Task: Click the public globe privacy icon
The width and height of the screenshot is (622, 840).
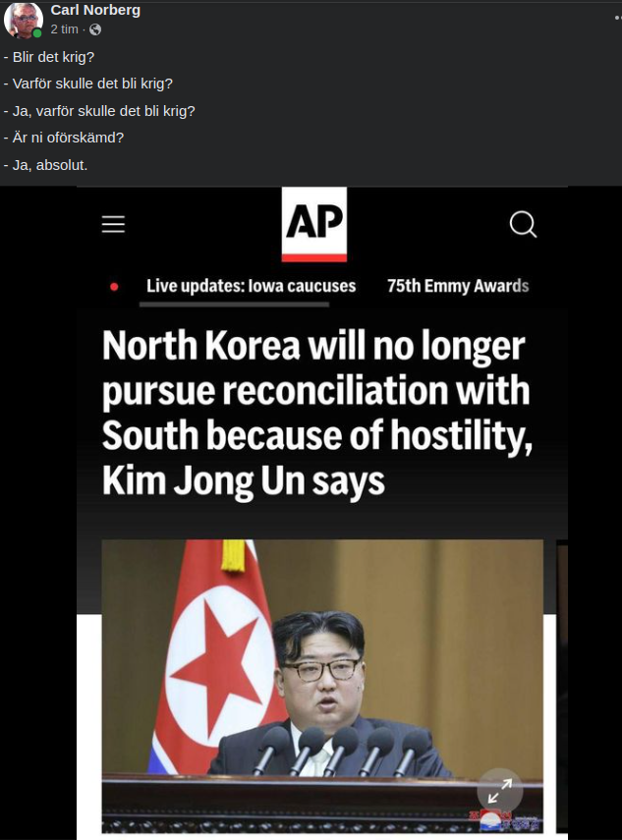Action: [95, 30]
